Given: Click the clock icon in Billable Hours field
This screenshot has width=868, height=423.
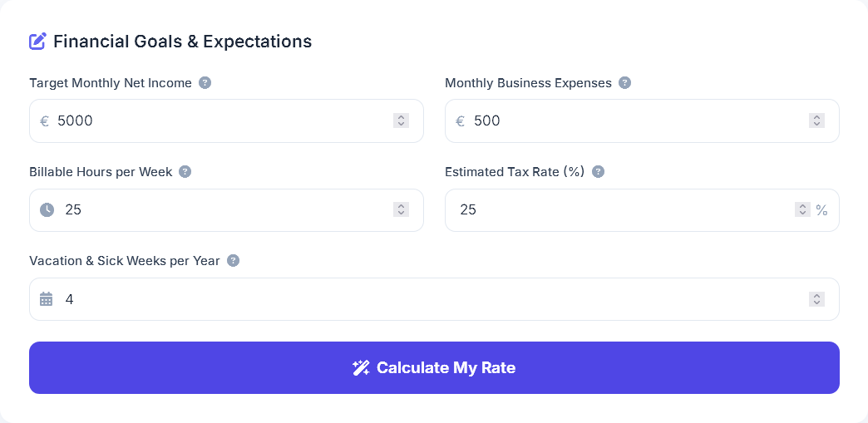Looking at the screenshot, I should [47, 210].
